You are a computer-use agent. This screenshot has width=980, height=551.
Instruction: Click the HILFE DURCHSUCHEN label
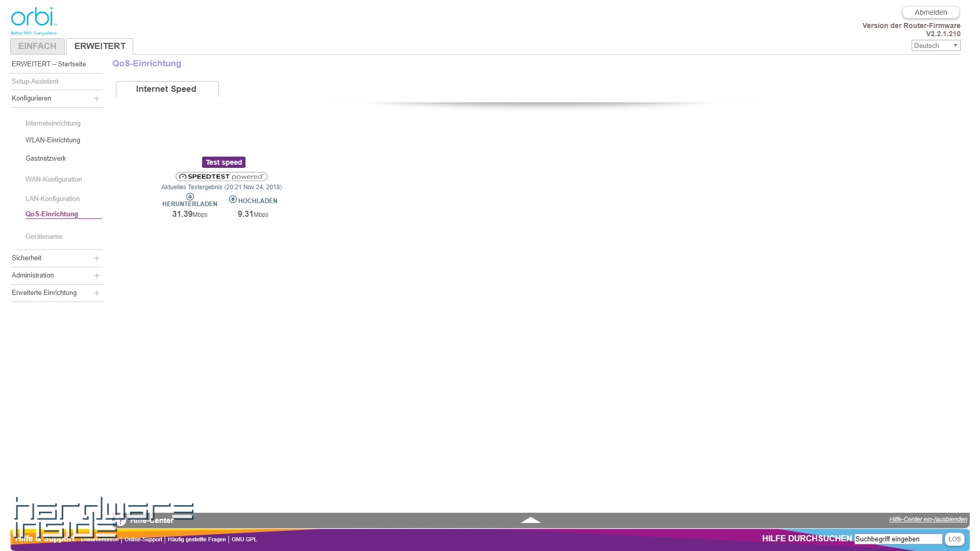coord(806,538)
